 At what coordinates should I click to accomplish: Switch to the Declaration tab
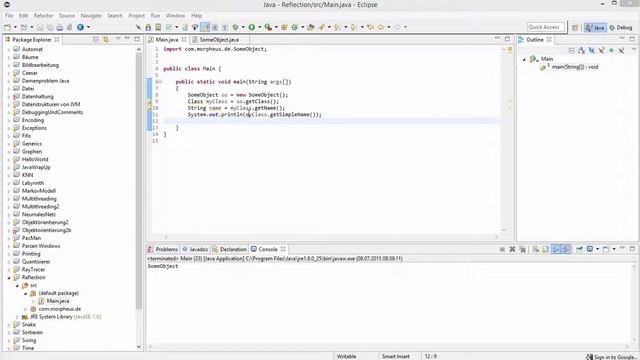point(229,249)
